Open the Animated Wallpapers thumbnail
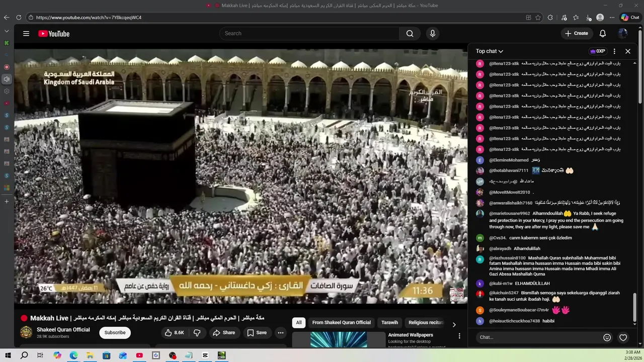 tap(339, 340)
